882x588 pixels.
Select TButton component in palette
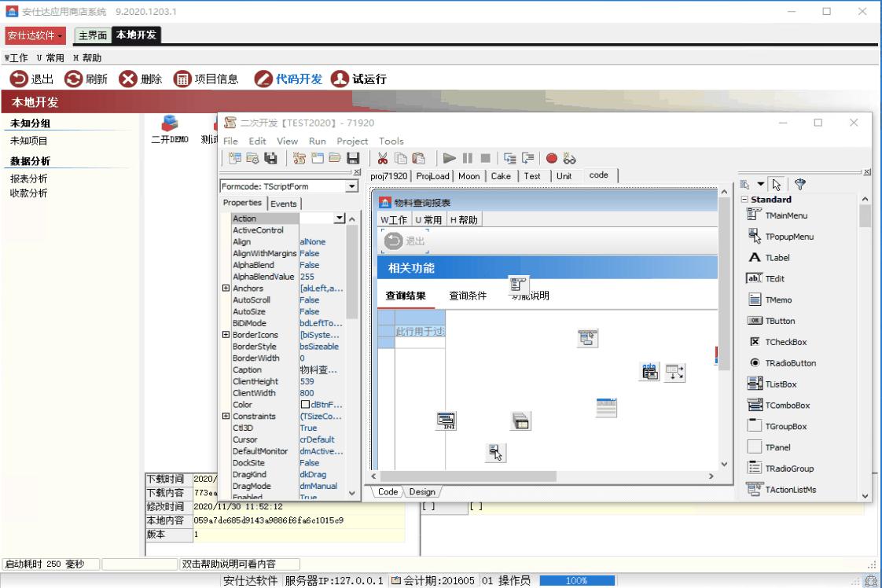click(770, 321)
